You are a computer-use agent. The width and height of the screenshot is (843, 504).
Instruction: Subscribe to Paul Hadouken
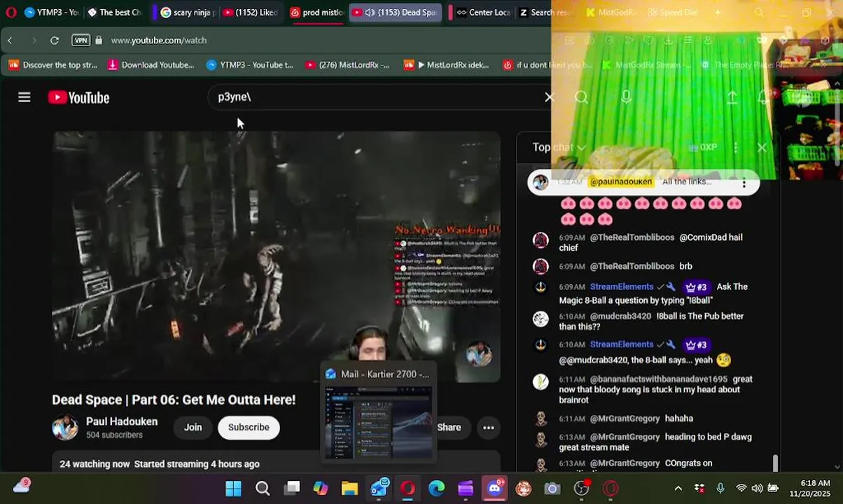(x=249, y=427)
